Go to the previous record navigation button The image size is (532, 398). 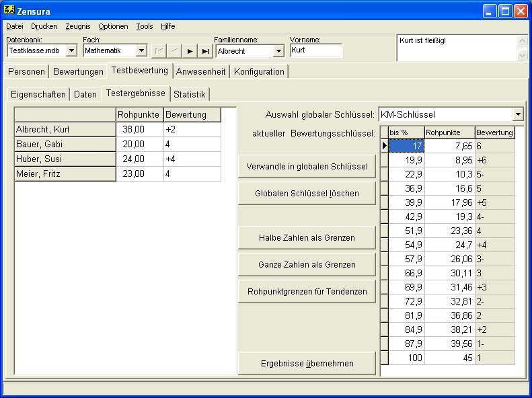174,51
